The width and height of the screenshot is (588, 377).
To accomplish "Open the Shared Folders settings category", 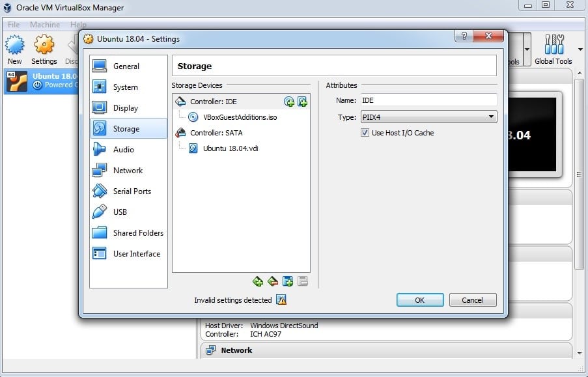I will tap(128, 233).
